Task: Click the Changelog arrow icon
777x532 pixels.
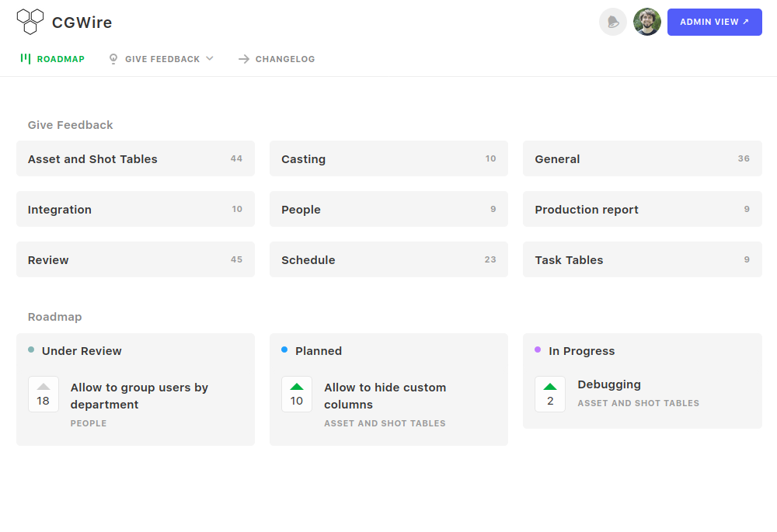Action: coord(244,59)
